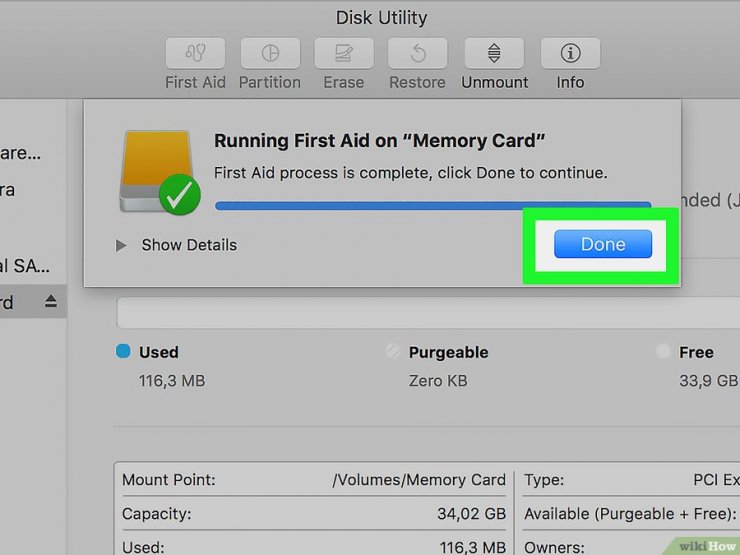The width and height of the screenshot is (740, 555).
Task: Click the Mount Point row in the info table
Action: [x=314, y=480]
